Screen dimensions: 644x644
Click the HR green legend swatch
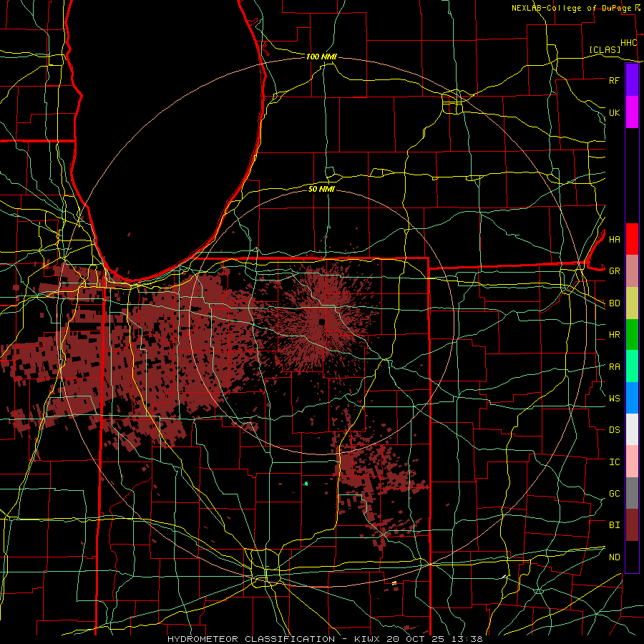click(632, 334)
